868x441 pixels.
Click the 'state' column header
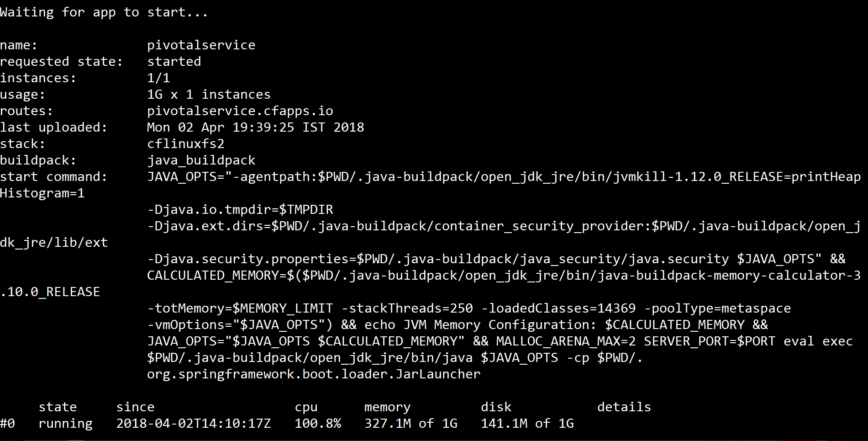(x=58, y=407)
